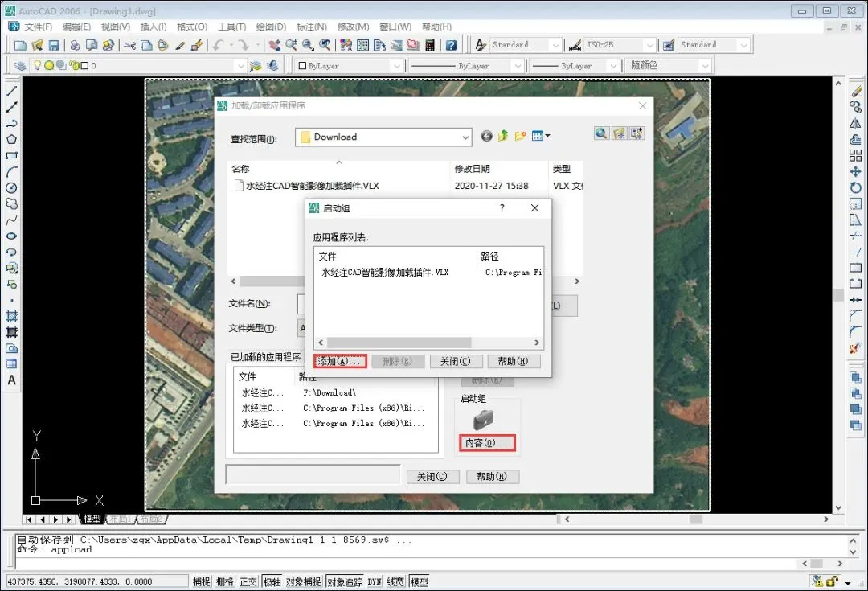Toggle the 栅格 grid display
Screen dimensions: 868x591
tap(225, 581)
